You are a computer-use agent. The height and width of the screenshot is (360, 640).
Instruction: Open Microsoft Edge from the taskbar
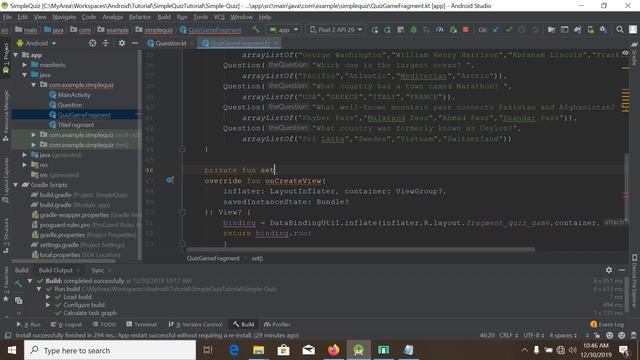click(234, 350)
